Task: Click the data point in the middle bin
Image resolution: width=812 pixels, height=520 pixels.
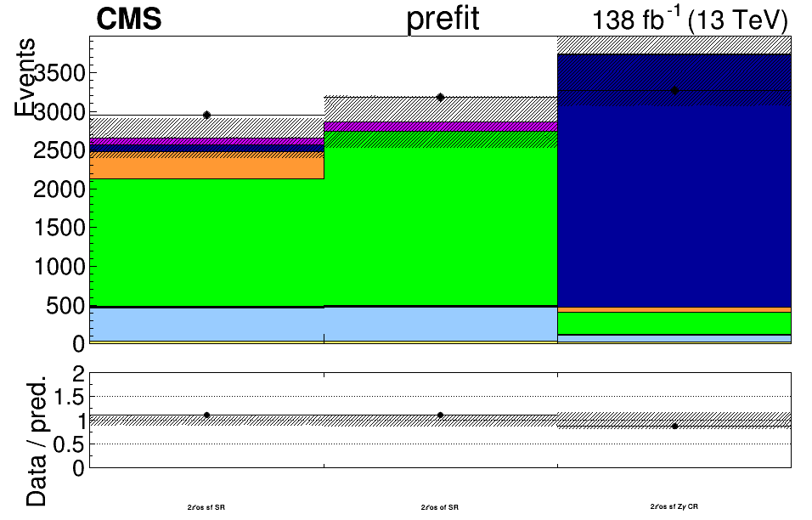Action: [x=441, y=97]
